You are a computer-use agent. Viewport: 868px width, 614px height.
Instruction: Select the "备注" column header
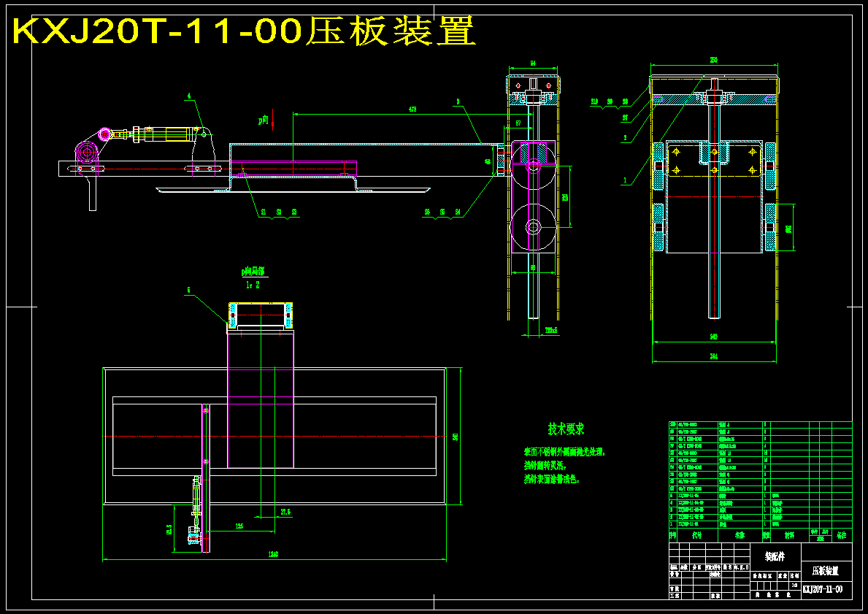point(842,536)
